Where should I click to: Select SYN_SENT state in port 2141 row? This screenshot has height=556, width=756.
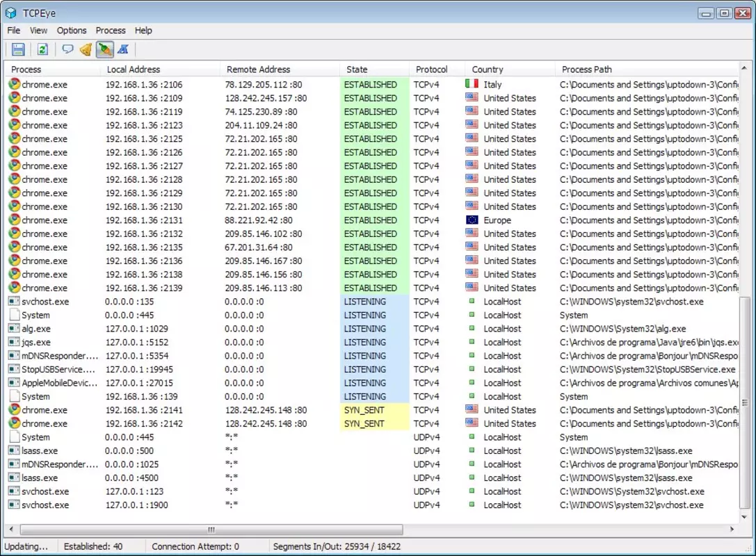364,410
